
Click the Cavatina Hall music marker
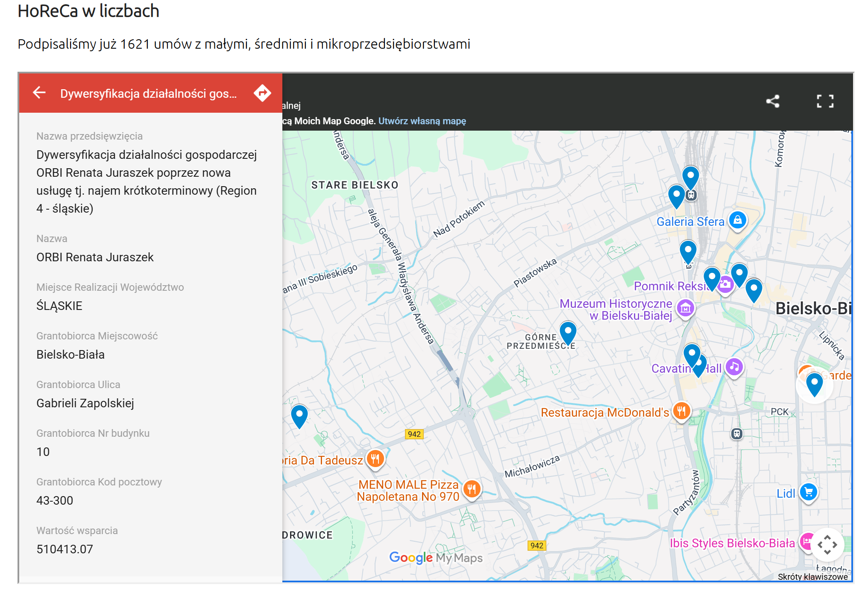[x=734, y=367]
